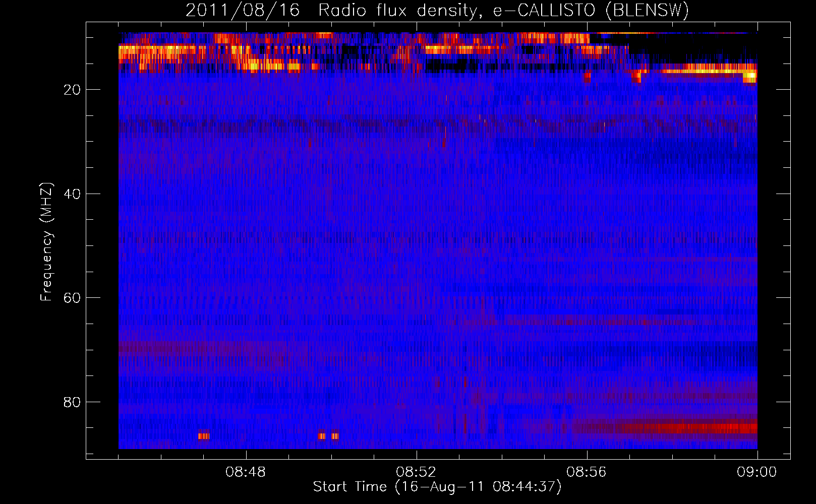This screenshot has width=816, height=504.
Task: Click the 08:56 time tick label
Action: pos(587,472)
